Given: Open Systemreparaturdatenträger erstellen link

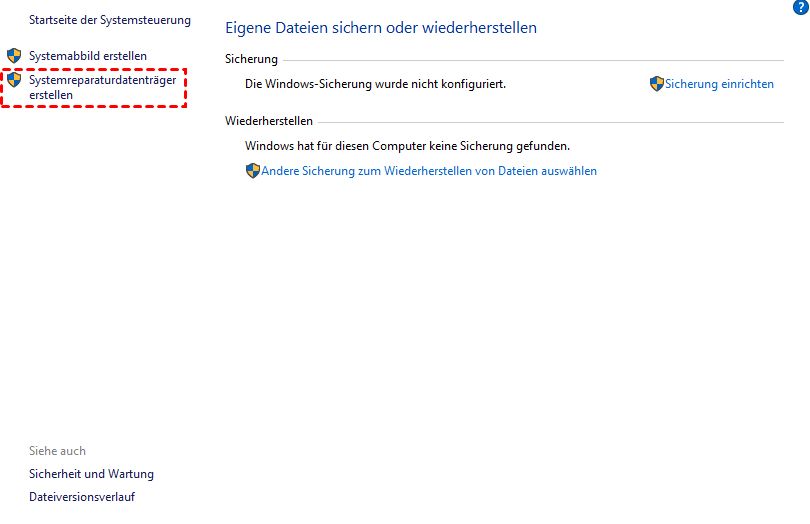Looking at the screenshot, I should [x=102, y=87].
